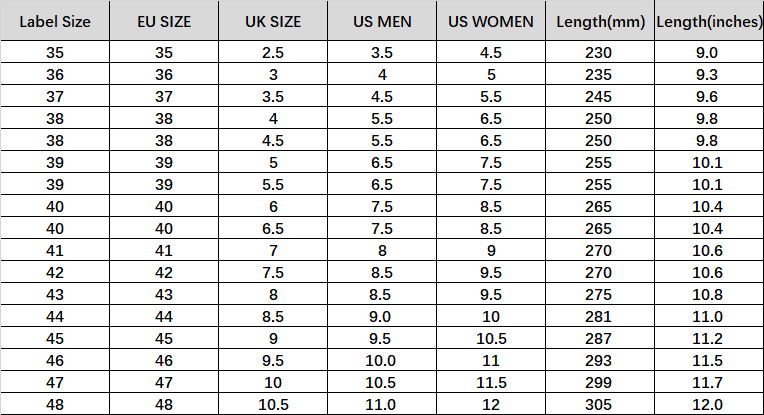Click the 9.3 inches length cell
Viewport: 764px width, 415px height.
tap(708, 72)
